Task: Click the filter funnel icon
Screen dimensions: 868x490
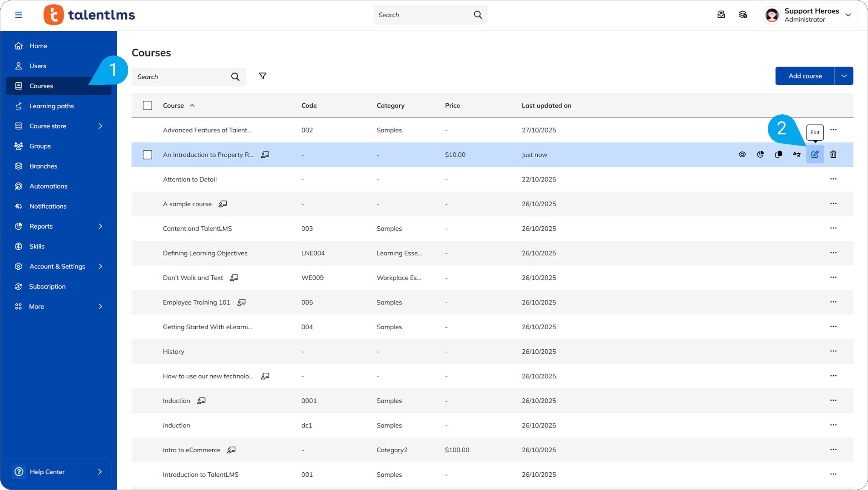Action: tap(262, 76)
